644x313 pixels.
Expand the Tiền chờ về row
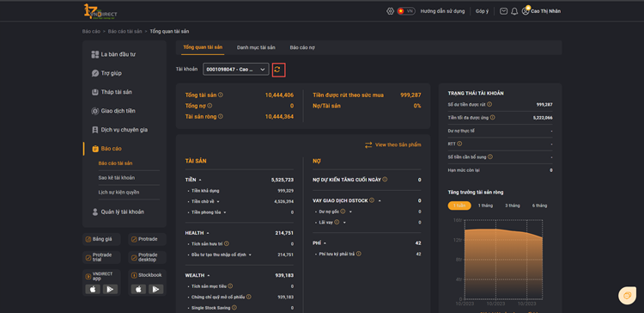point(218,201)
